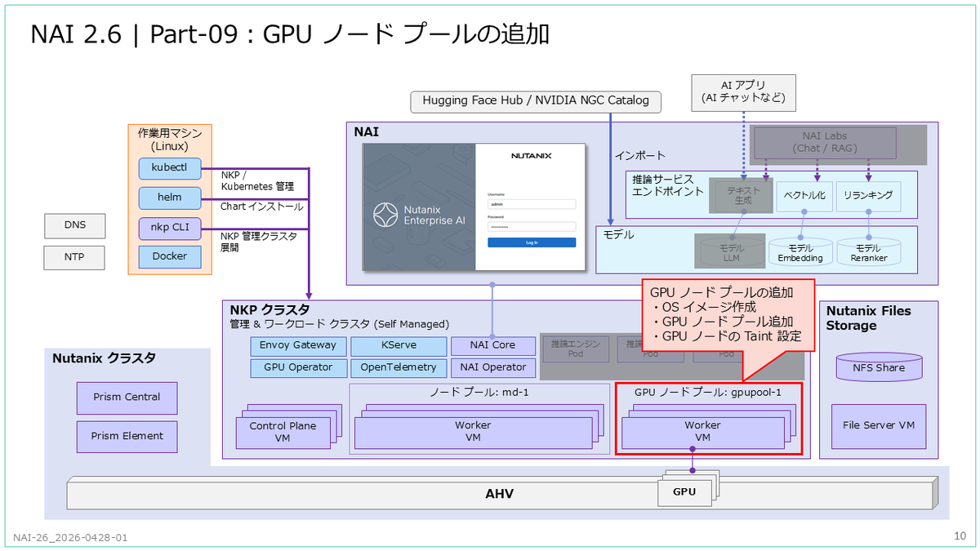Click the File Server VM box
The image size is (980, 551).
tap(879, 425)
